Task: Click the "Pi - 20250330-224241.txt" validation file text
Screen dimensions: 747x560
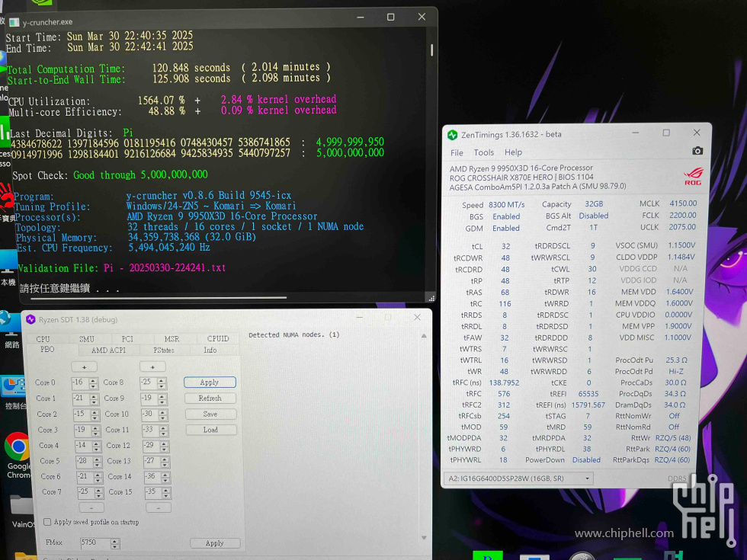Action: coord(165,267)
